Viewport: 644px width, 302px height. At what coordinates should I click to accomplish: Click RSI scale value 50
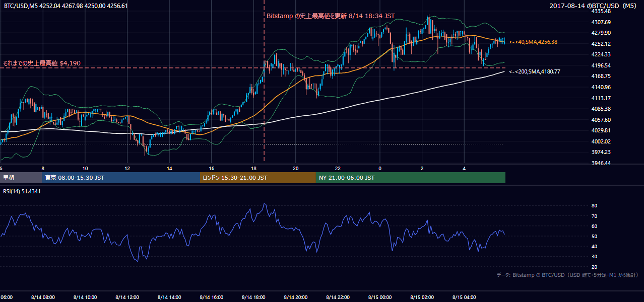(594, 237)
